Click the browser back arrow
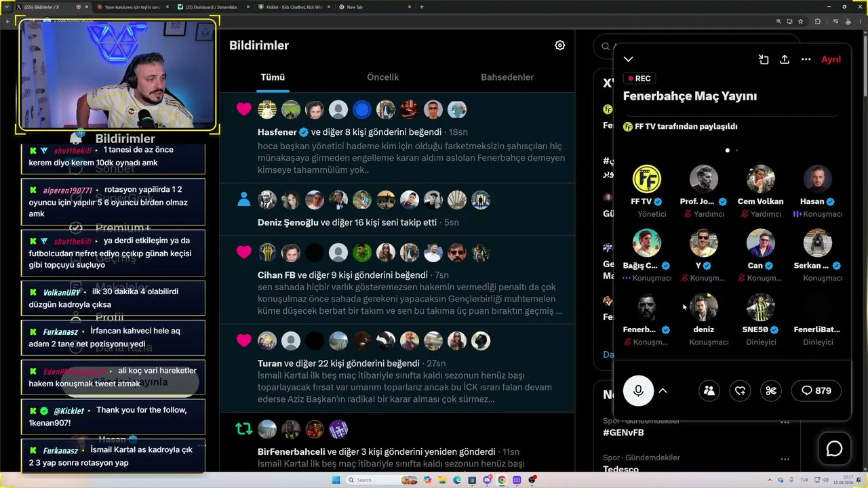 [x=7, y=21]
